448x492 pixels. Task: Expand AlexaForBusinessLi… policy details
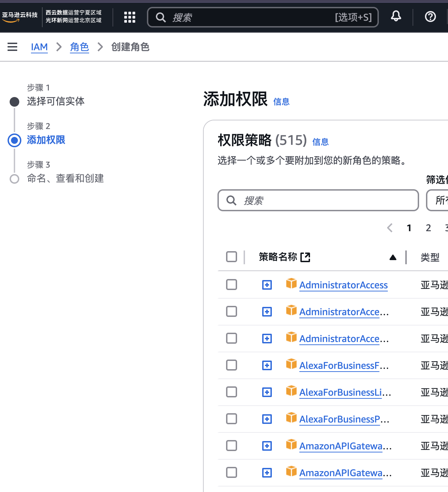coord(267,392)
